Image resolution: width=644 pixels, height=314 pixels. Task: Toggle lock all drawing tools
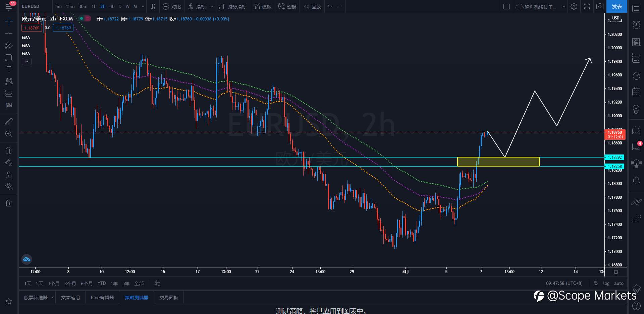pyautogui.click(x=9, y=175)
